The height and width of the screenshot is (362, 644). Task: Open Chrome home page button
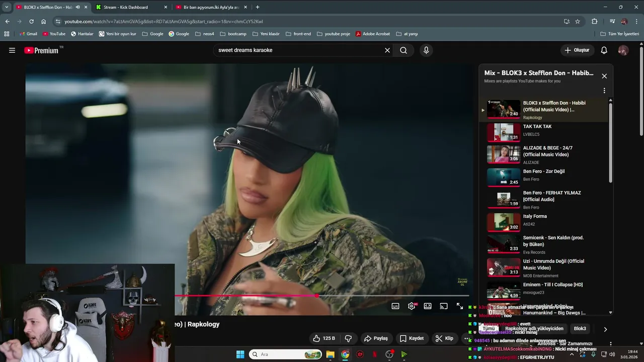click(44, 22)
